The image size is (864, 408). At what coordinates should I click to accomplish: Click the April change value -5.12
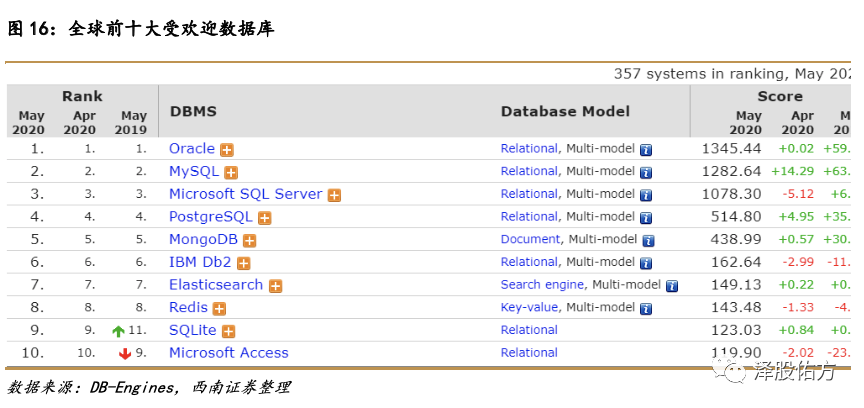click(798, 194)
